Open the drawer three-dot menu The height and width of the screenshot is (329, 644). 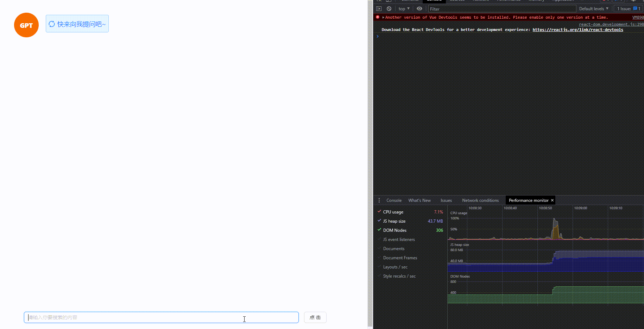pos(379,200)
